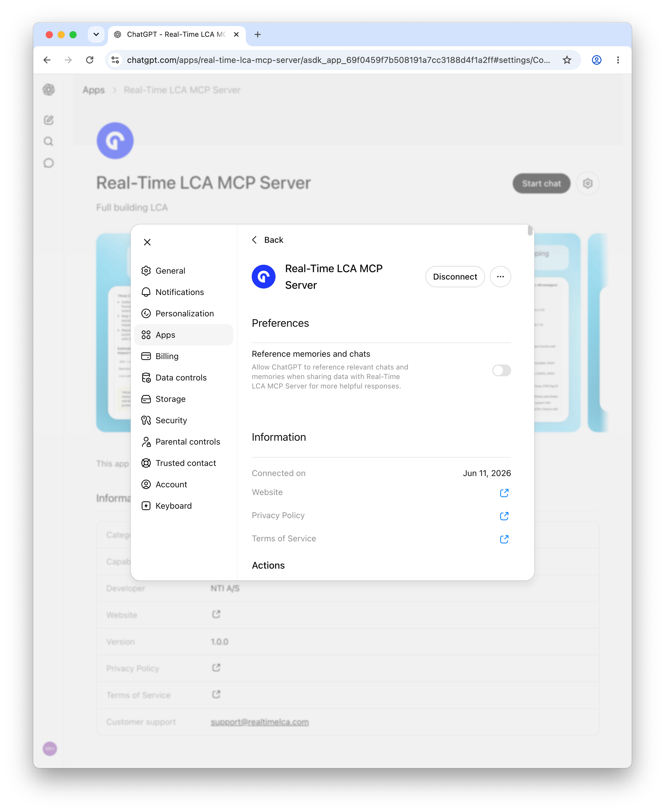Close the settings dialog with X
This screenshot has width=665, height=812.
pos(147,242)
